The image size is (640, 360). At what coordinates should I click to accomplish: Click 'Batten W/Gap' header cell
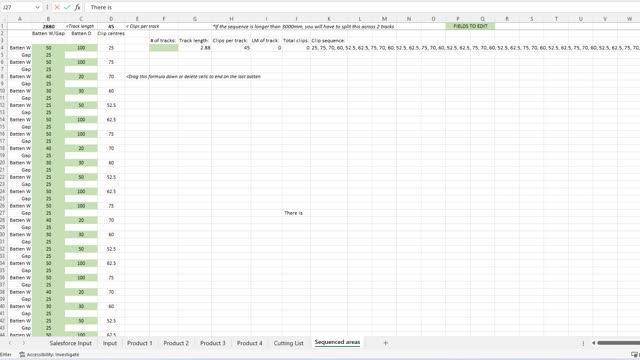click(48, 33)
